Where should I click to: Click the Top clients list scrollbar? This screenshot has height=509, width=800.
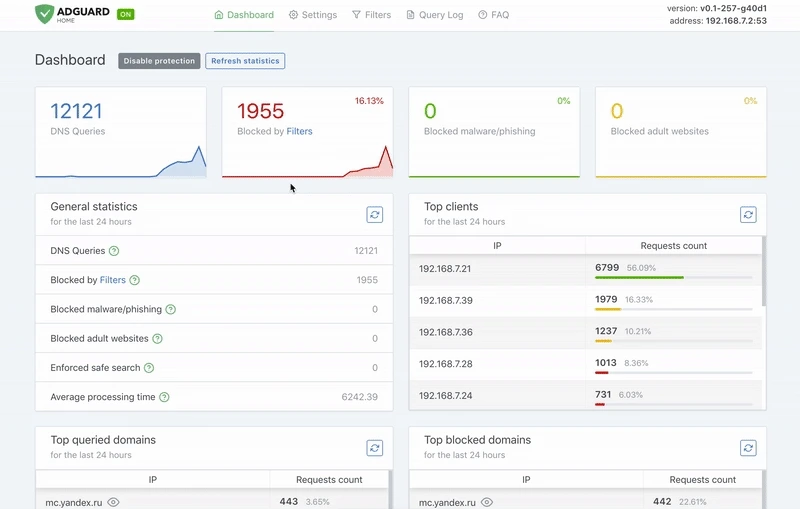click(x=763, y=271)
